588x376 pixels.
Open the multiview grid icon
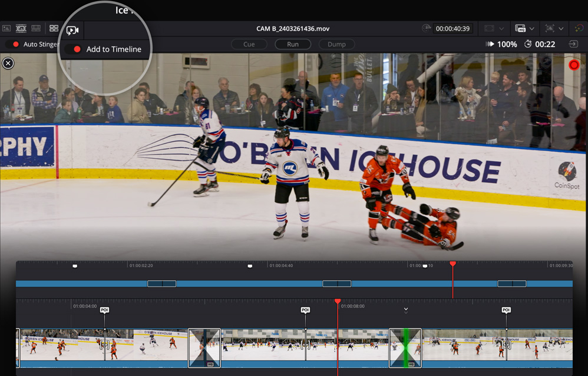point(54,28)
